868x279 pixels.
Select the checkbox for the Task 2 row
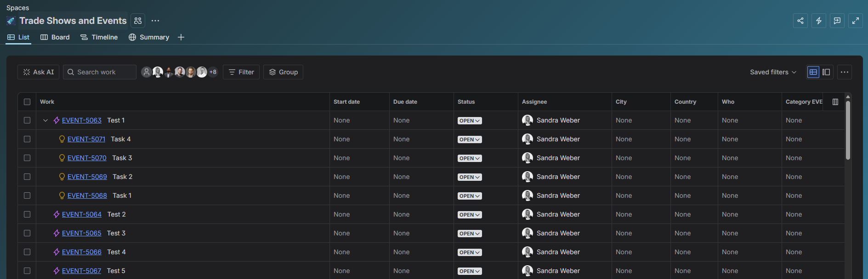pos(27,177)
